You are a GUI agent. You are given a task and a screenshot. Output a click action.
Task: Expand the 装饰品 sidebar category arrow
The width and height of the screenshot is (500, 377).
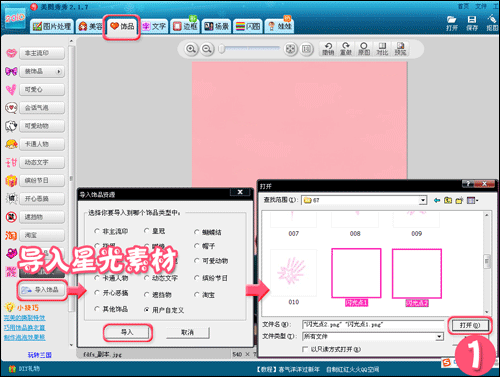[59, 71]
